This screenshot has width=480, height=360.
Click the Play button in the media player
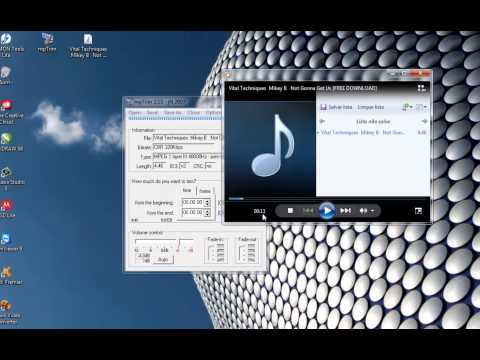[327, 211]
